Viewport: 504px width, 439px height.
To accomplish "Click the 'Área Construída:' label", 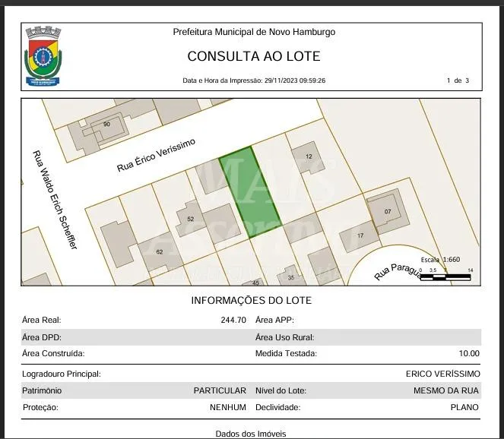I will pos(53,354).
